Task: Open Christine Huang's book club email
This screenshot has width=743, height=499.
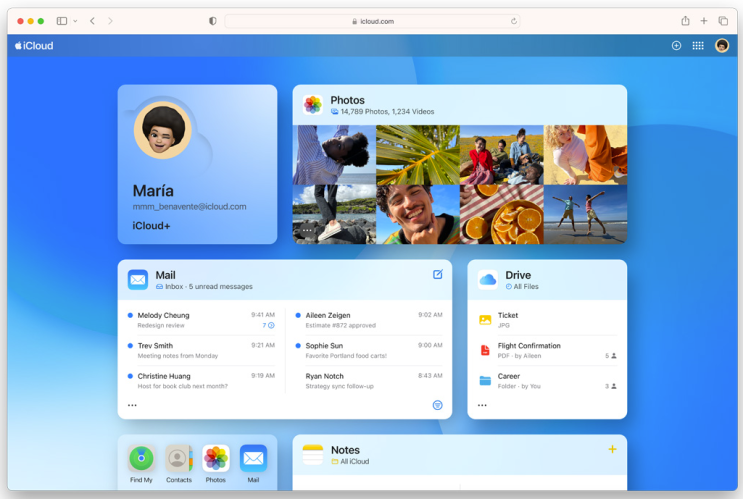Action: 201,381
